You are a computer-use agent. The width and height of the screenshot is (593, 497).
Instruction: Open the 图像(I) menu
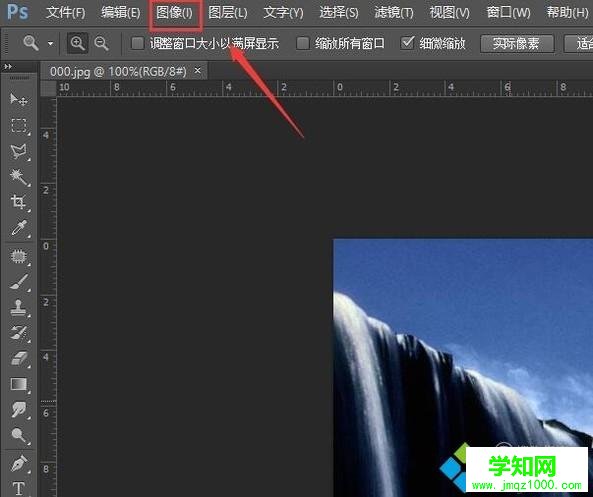coord(174,13)
